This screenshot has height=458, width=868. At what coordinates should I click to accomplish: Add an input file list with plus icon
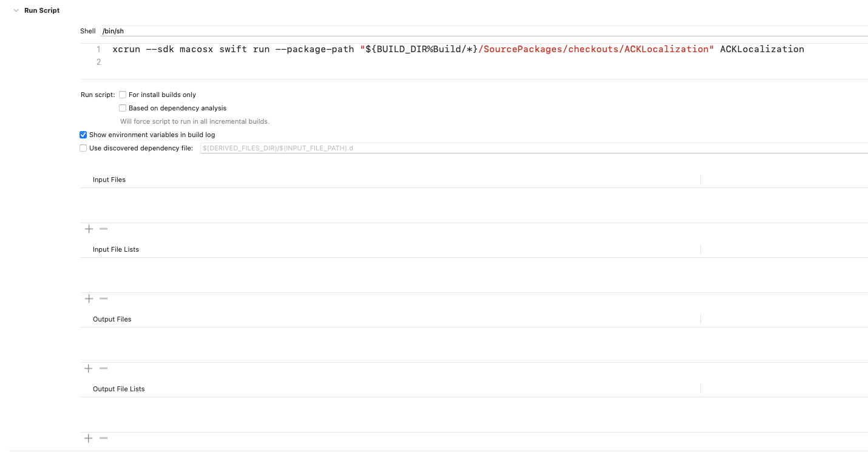89,298
